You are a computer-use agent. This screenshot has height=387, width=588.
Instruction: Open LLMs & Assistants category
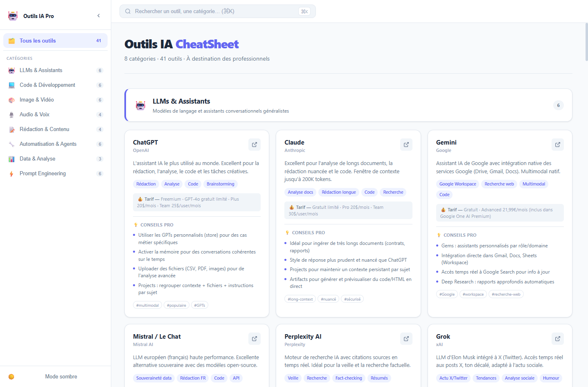tap(55, 70)
